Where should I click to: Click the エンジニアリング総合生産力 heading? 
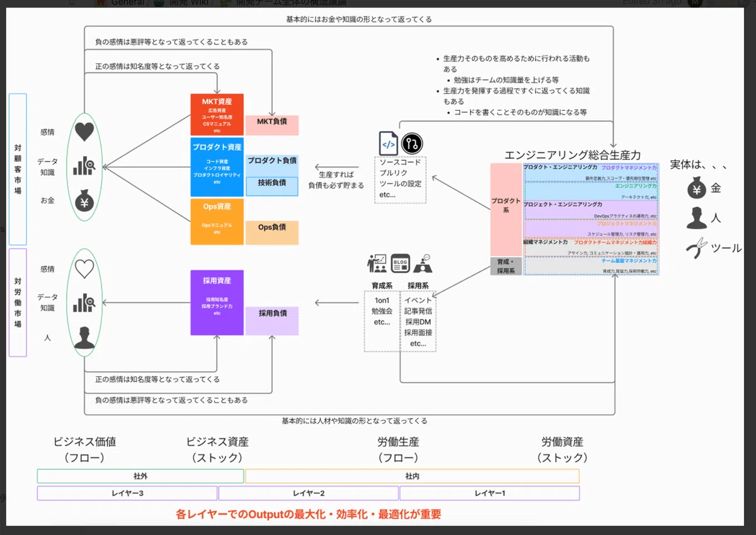573,154
